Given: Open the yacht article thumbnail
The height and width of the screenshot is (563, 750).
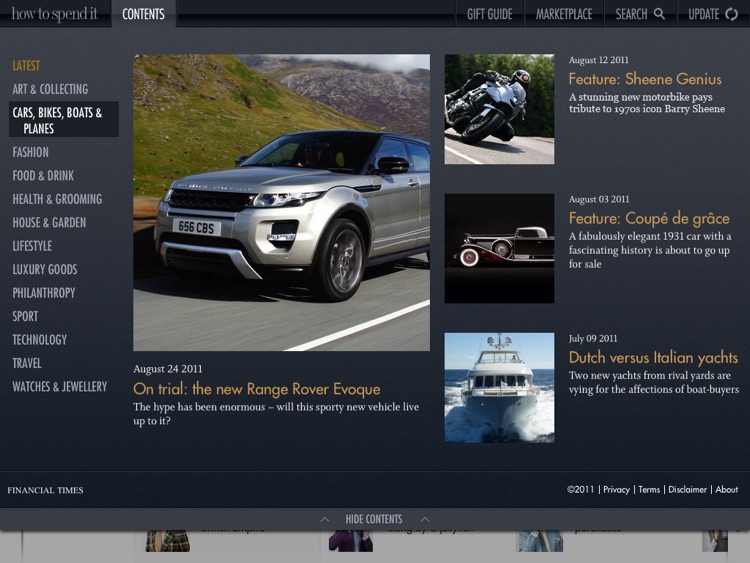Looking at the screenshot, I should [499, 387].
